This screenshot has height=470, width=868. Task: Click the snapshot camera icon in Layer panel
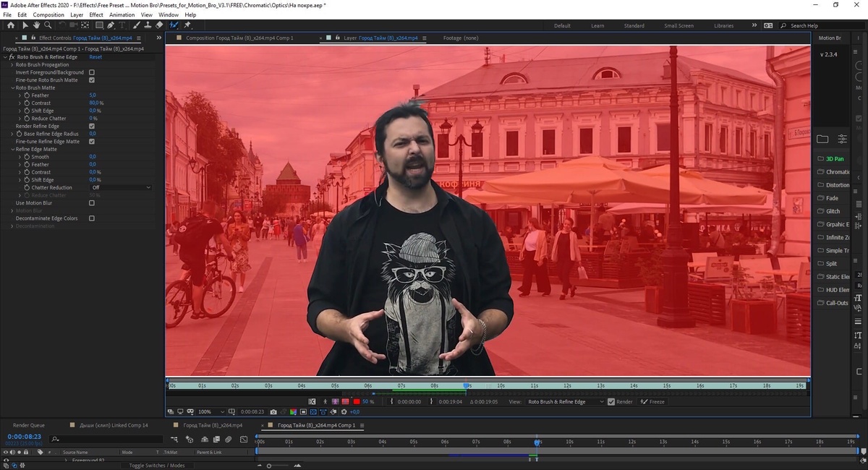(x=273, y=412)
